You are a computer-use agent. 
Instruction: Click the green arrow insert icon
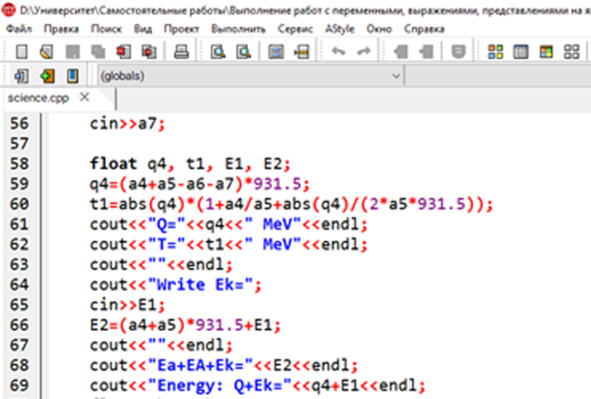coord(47,76)
